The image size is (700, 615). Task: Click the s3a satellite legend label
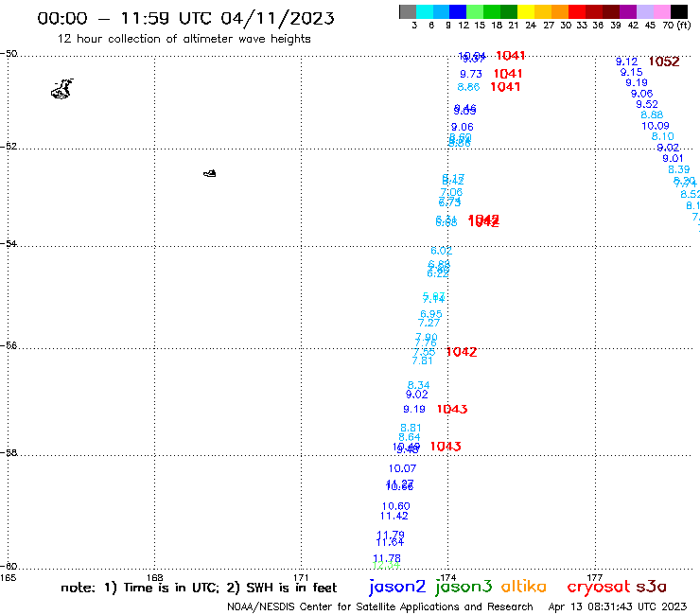651,587
